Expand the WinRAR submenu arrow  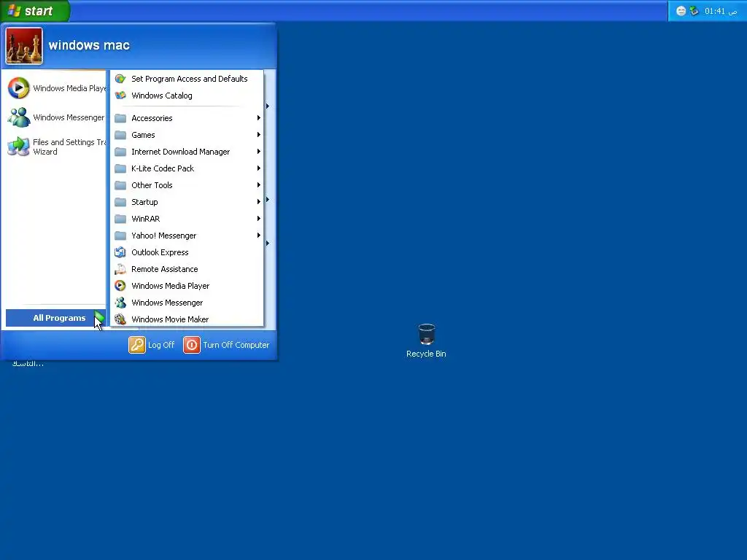259,219
